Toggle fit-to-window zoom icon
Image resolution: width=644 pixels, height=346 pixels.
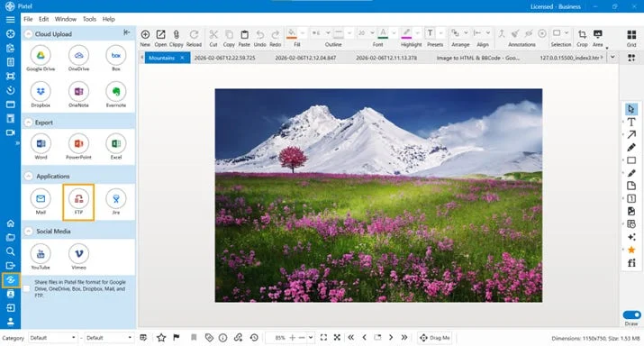point(323,337)
